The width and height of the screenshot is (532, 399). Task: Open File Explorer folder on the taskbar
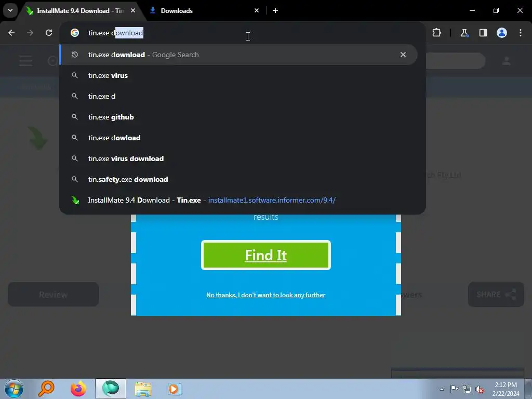coord(143,389)
